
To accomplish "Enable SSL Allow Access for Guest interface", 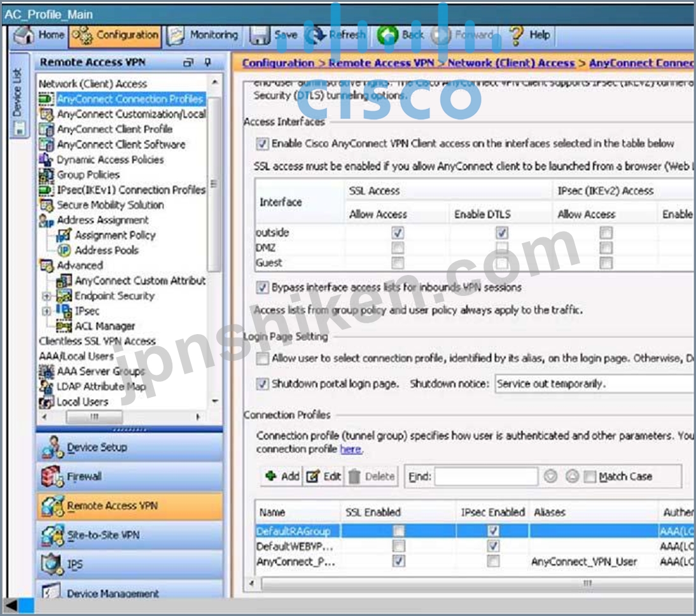I will [x=398, y=262].
